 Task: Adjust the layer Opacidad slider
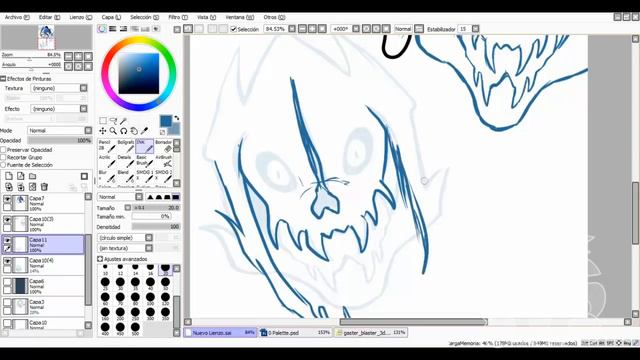point(60,140)
